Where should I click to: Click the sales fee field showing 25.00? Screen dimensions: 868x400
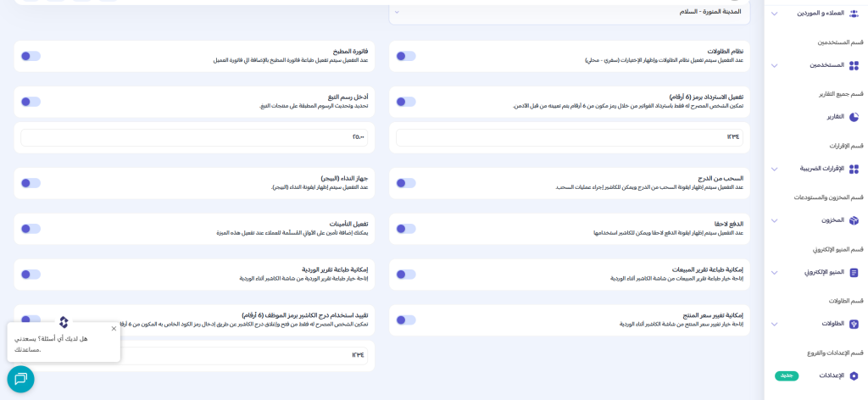pyautogui.click(x=193, y=137)
